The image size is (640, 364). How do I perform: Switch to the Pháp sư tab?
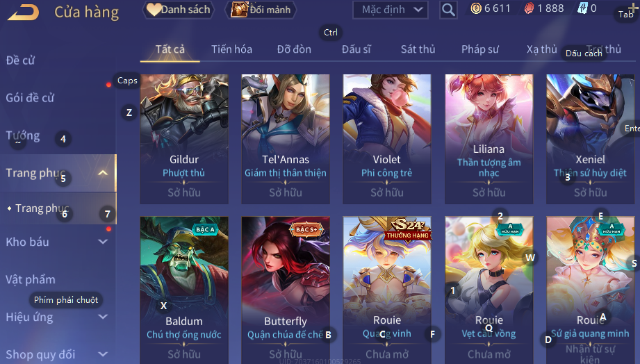coord(480,49)
